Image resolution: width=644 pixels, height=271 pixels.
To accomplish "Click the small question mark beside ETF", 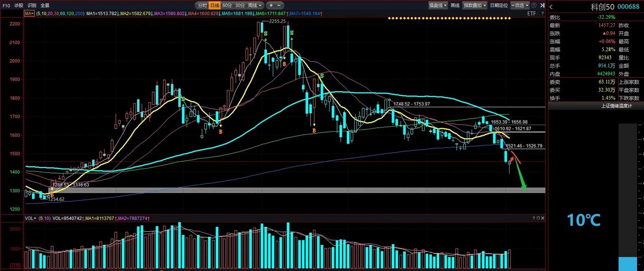I will (542, 14).
